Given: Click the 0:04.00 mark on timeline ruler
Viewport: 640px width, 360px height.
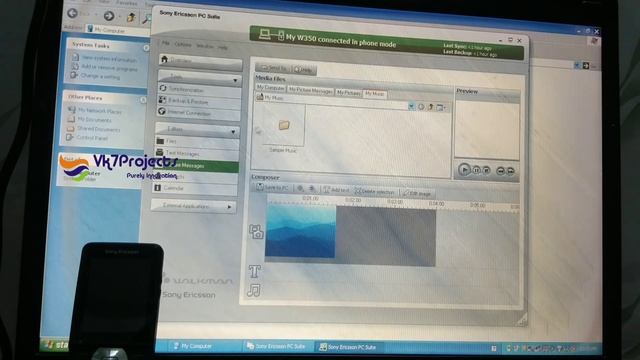Looking at the screenshot, I should pos(436,203).
